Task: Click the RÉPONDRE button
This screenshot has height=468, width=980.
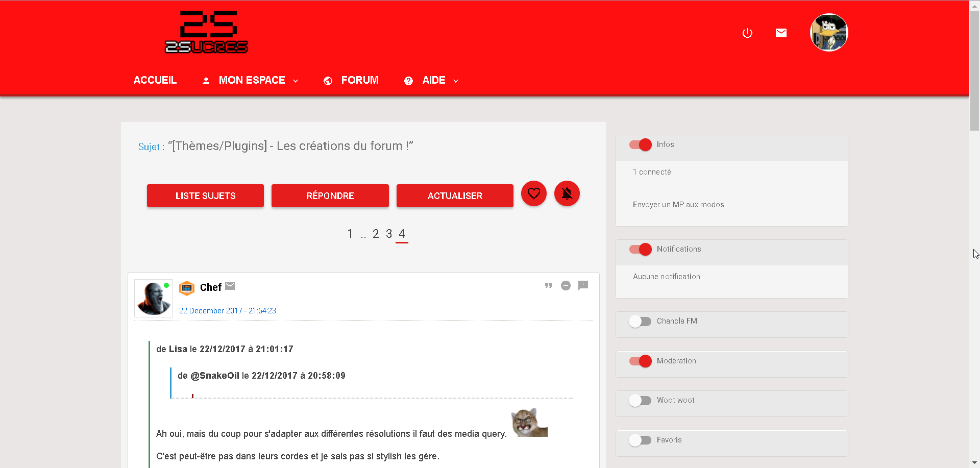Action: click(330, 196)
